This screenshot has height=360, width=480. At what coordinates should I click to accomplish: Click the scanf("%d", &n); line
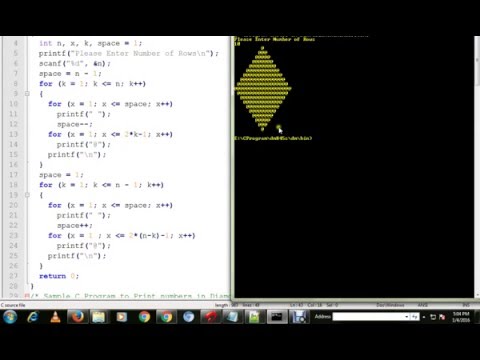(x=75, y=63)
